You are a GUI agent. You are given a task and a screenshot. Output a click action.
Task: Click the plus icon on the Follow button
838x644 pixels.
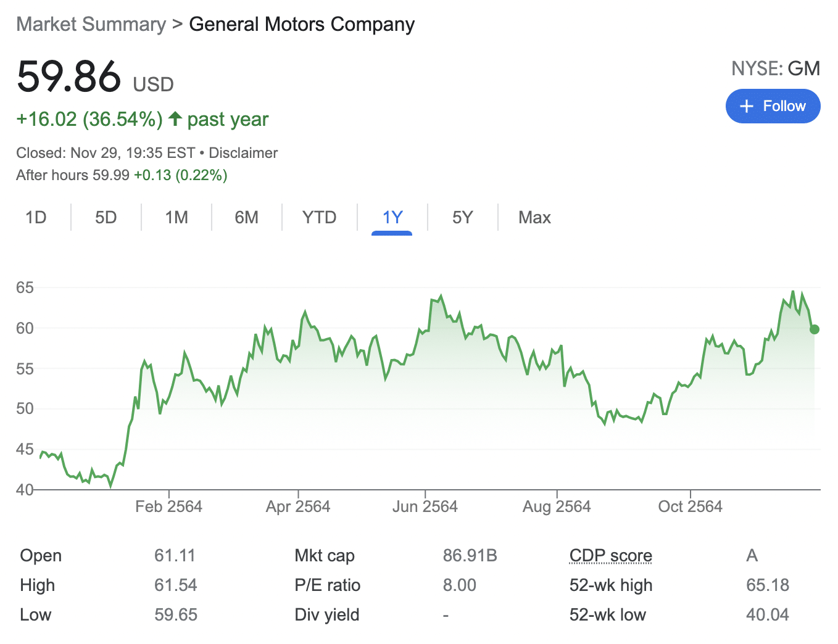pyautogui.click(x=747, y=106)
